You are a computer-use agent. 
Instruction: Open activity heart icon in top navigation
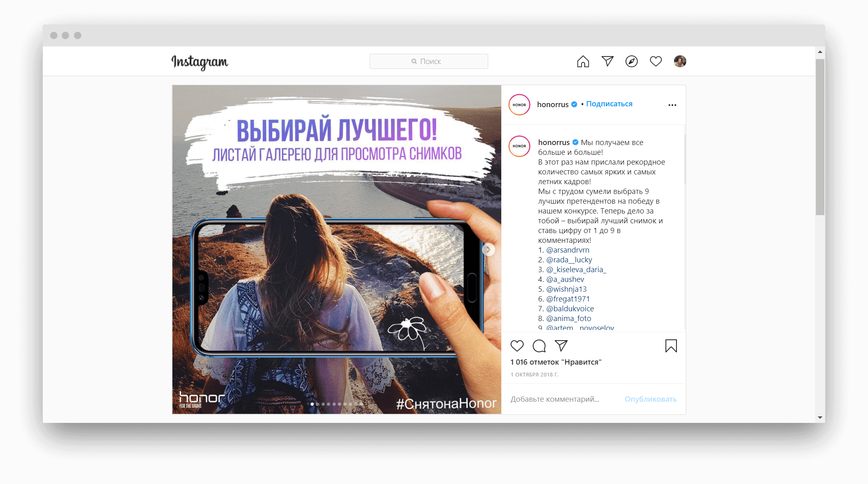coord(655,61)
